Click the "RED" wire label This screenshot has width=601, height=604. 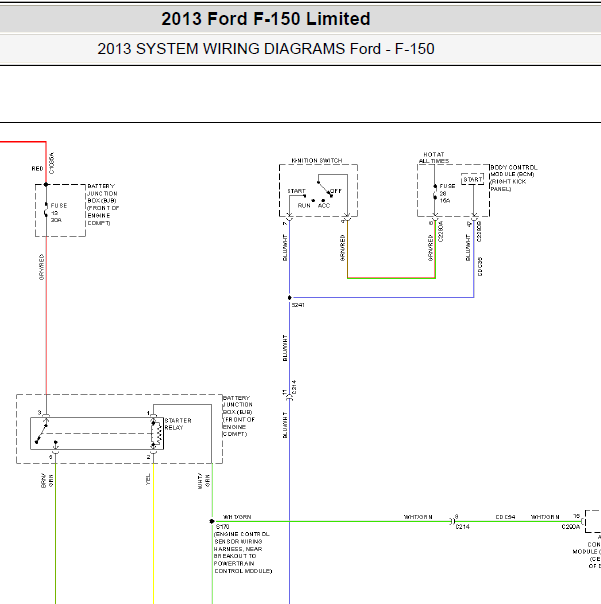click(37, 169)
